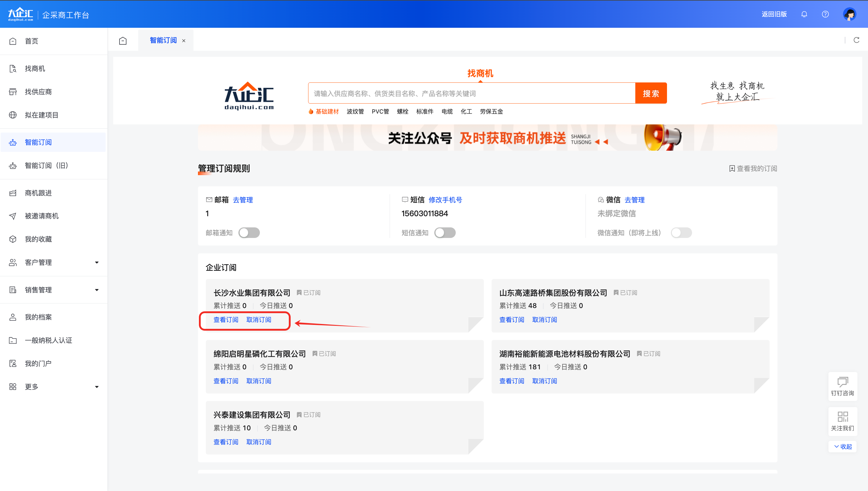Click the 找商机 sidebar icon
The image size is (868, 491).
[13, 69]
